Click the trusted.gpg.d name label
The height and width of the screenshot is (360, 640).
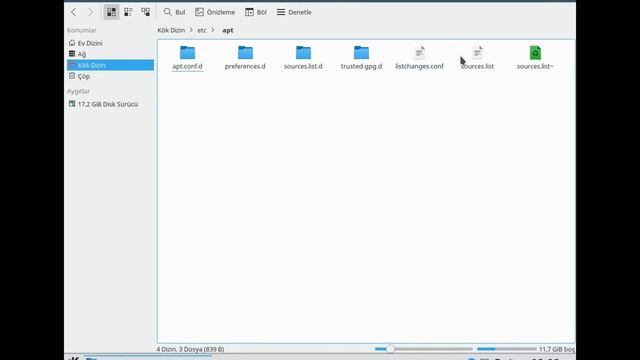(361, 66)
